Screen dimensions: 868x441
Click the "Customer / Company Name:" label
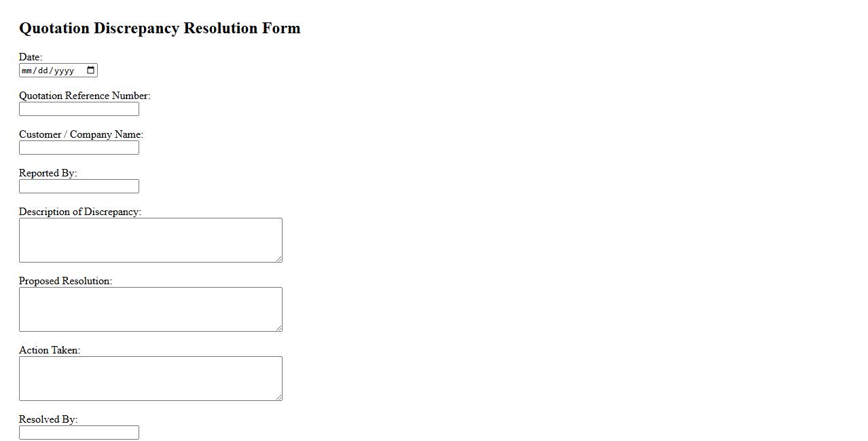(x=81, y=134)
